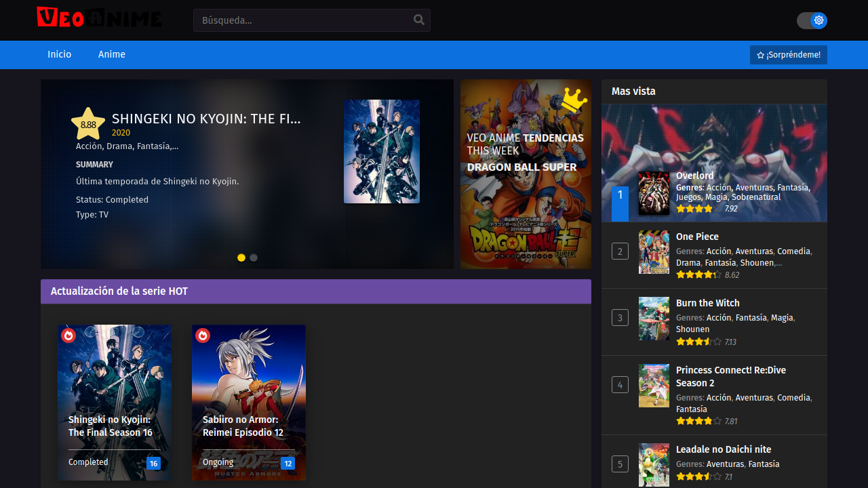The height and width of the screenshot is (488, 868).
Task: Focus the Búsqueda search field
Action: coord(312,20)
